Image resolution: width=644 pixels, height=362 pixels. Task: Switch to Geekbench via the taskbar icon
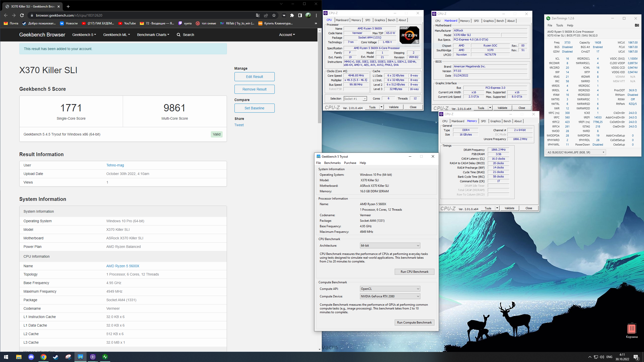[x=80, y=357]
